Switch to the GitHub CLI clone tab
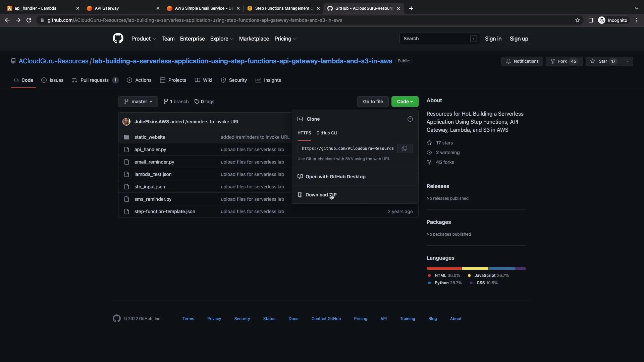This screenshot has width=644, height=362. click(326, 133)
